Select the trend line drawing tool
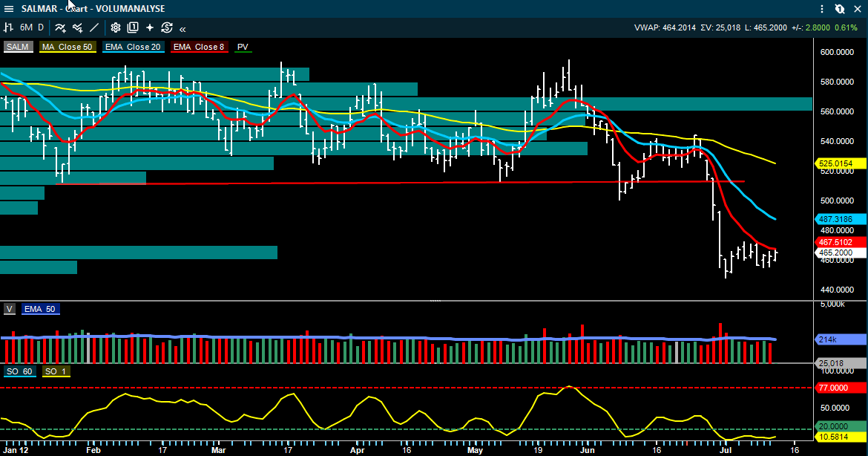Screen dimensions: 868x456 95,27
